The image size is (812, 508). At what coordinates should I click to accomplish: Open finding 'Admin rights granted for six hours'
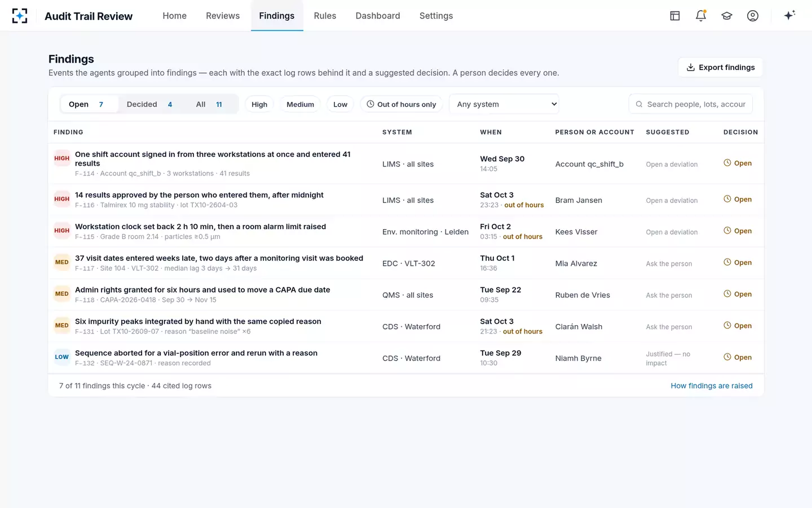(202, 290)
